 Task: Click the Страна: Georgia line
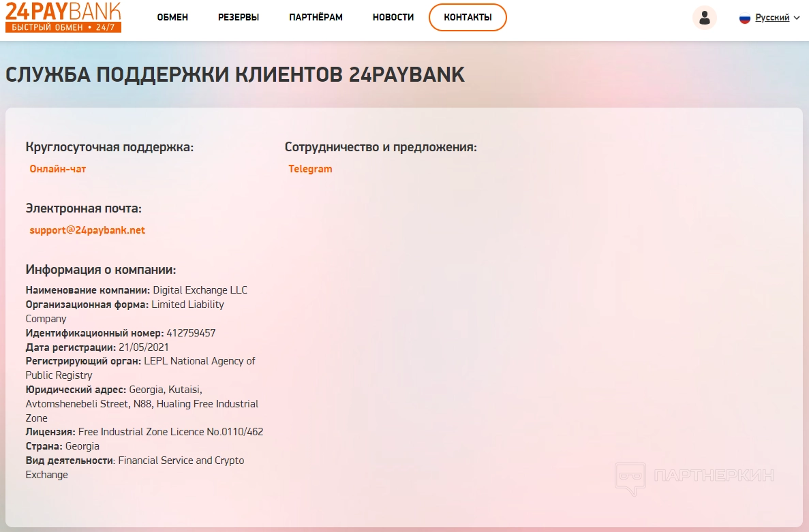tap(63, 446)
